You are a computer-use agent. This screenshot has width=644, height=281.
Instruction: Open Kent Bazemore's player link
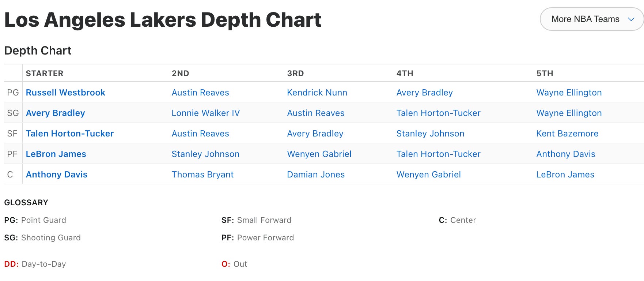point(567,134)
